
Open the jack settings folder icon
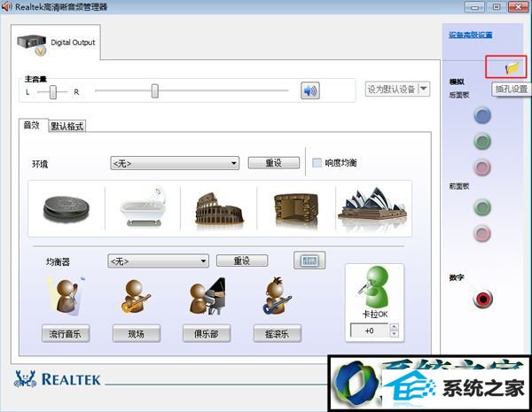pyautogui.click(x=512, y=68)
